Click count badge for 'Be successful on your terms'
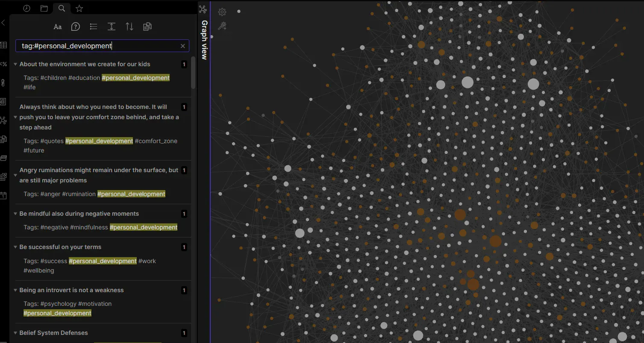The height and width of the screenshot is (343, 644). pyautogui.click(x=184, y=247)
